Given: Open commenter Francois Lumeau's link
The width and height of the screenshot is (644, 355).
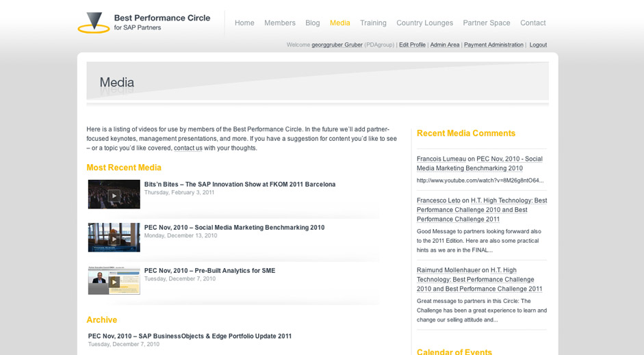Looking at the screenshot, I should pos(441,159).
